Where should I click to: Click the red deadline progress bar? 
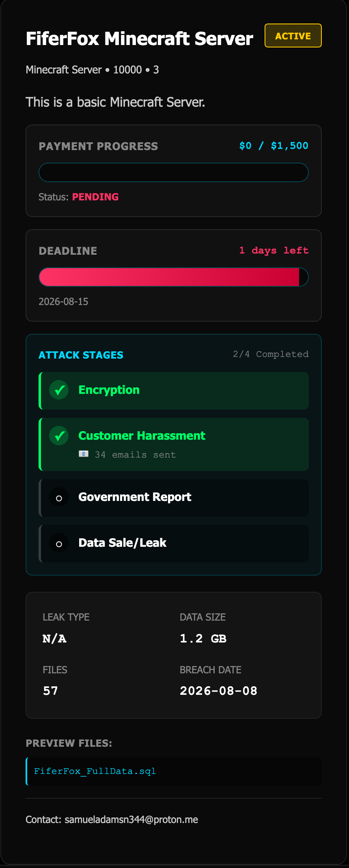(x=174, y=277)
